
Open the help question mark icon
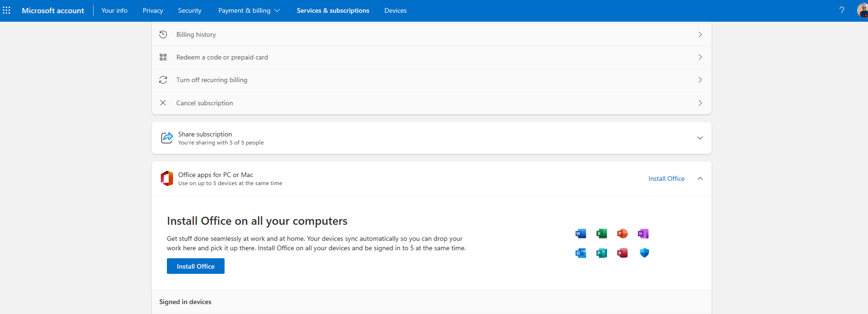tap(842, 10)
